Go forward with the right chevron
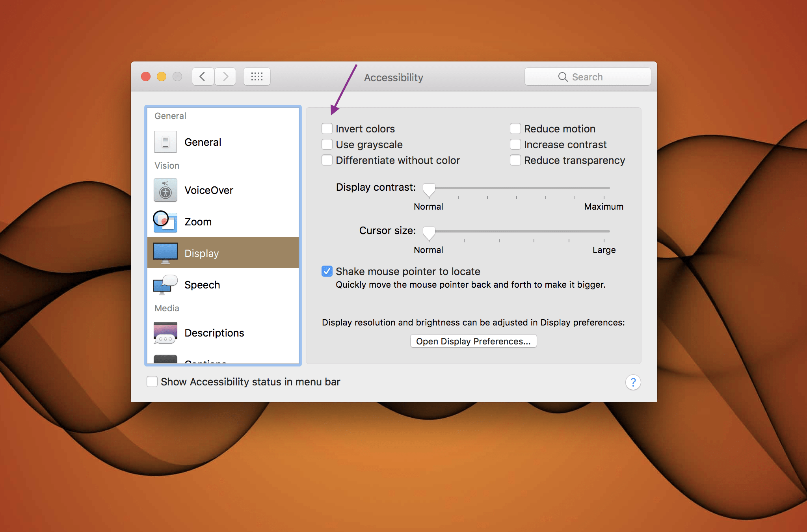 (x=225, y=76)
